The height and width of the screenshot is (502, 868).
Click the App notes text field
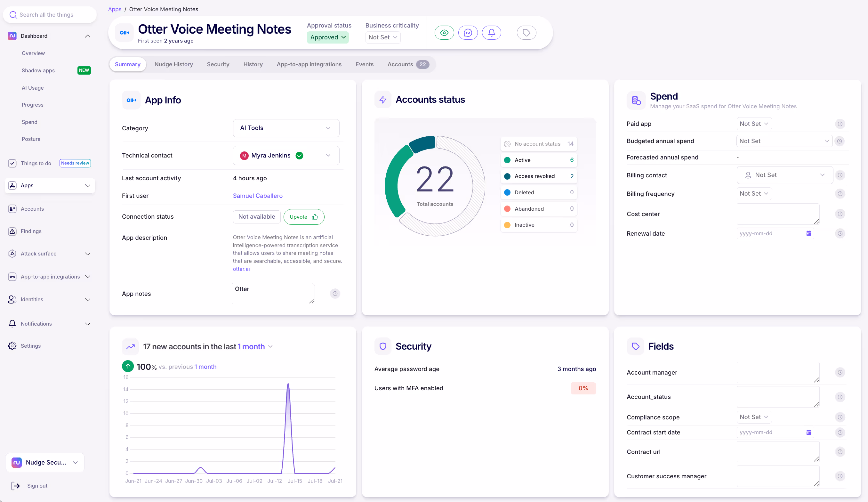coord(273,294)
